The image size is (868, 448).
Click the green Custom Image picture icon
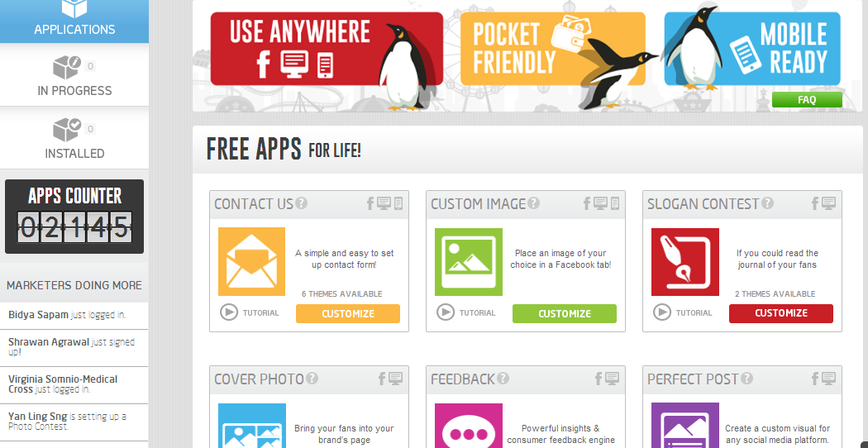click(469, 261)
